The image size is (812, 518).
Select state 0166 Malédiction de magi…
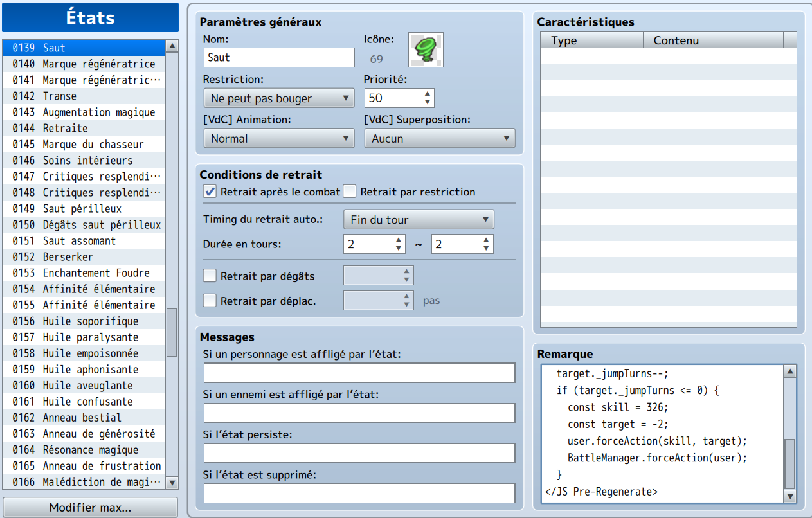(x=84, y=481)
